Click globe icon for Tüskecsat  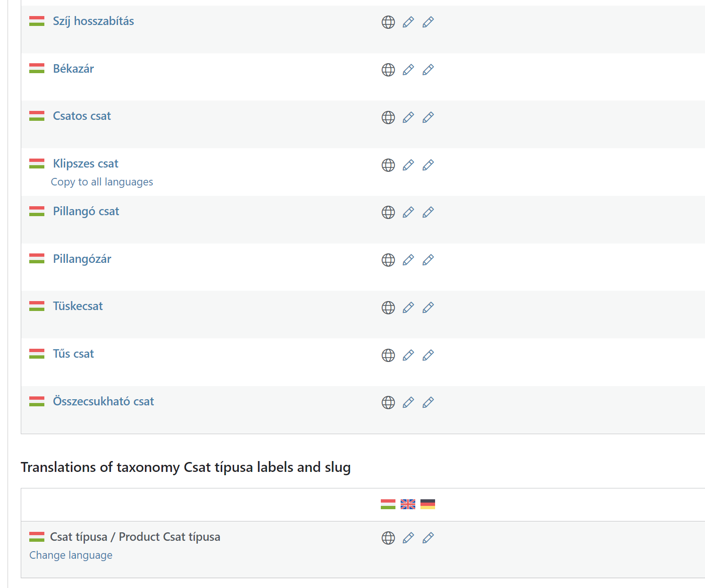coord(388,308)
